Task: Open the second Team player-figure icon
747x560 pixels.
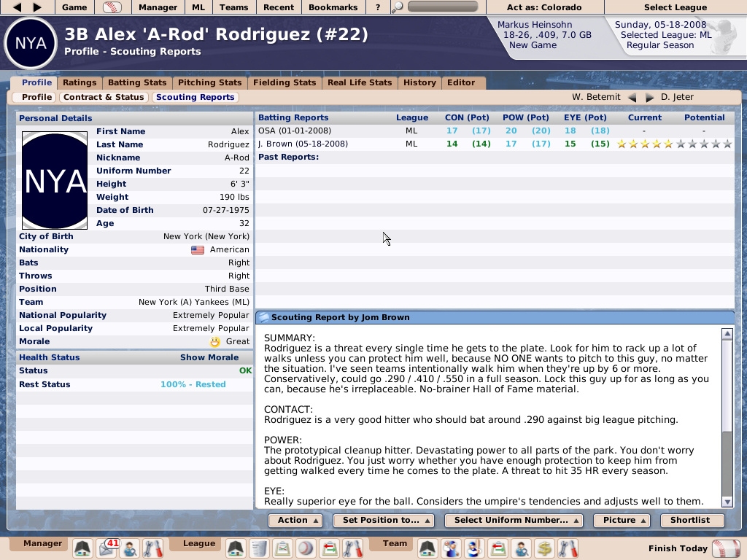Action: 474,548
